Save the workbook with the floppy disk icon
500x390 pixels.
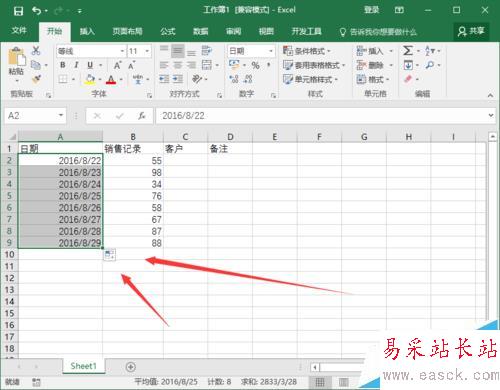point(18,11)
